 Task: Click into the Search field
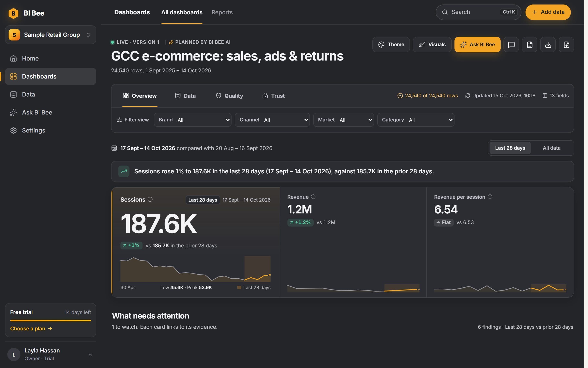(x=478, y=12)
